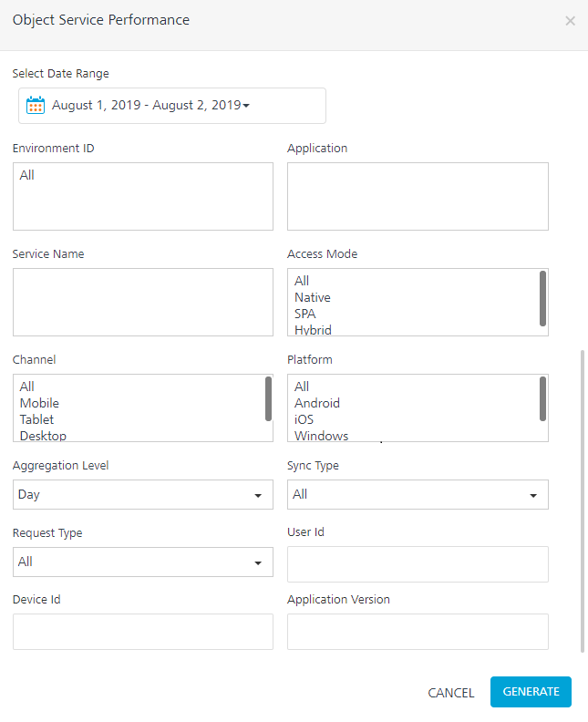Click the Access Mode list scrollbar
Image resolution: width=588 pixels, height=722 pixels.
(x=543, y=298)
